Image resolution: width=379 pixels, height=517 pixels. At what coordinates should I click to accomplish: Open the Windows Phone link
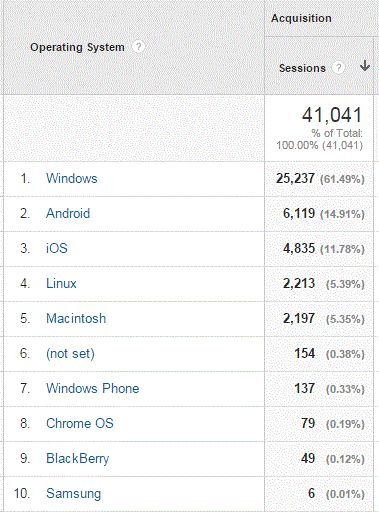click(x=93, y=388)
